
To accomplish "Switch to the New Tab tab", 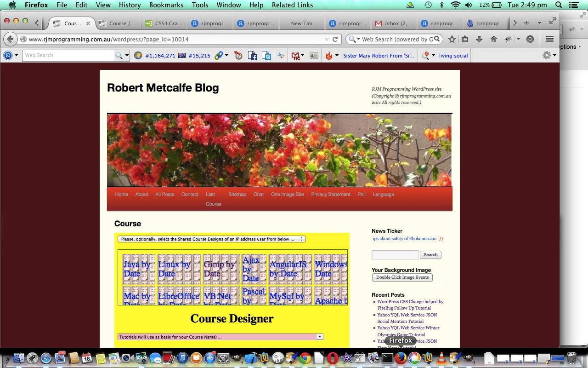I will pyautogui.click(x=301, y=23).
